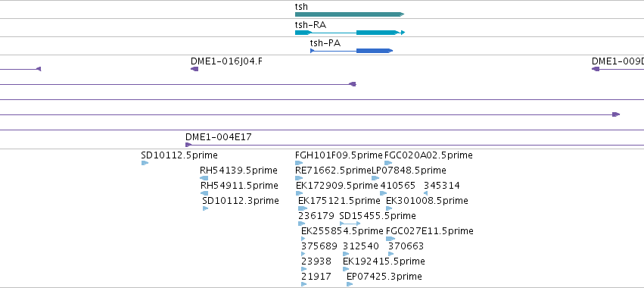
Task: Click the SD10112.5prime EST arrow
Action: 145,163
